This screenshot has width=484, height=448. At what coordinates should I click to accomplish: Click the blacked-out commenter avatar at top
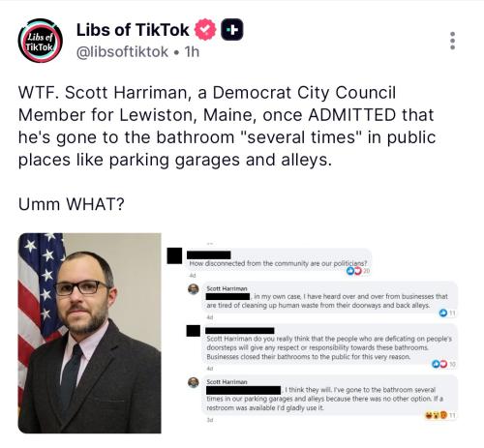tap(174, 255)
